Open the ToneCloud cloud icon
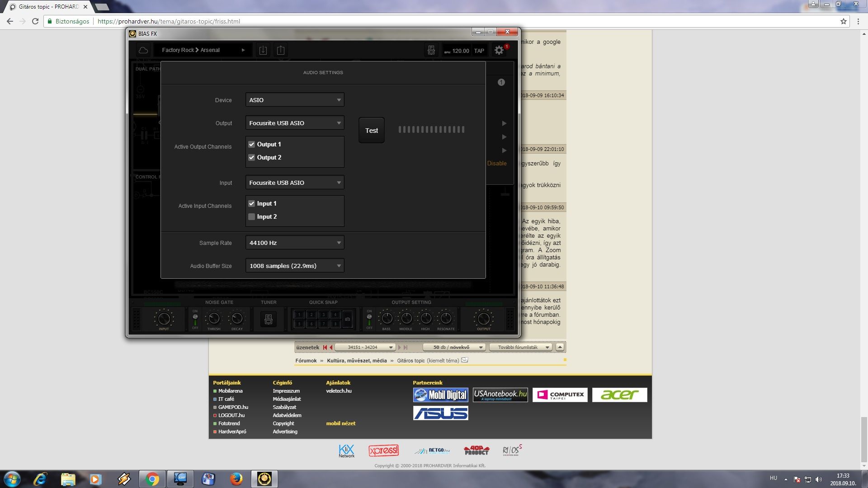 (x=143, y=50)
